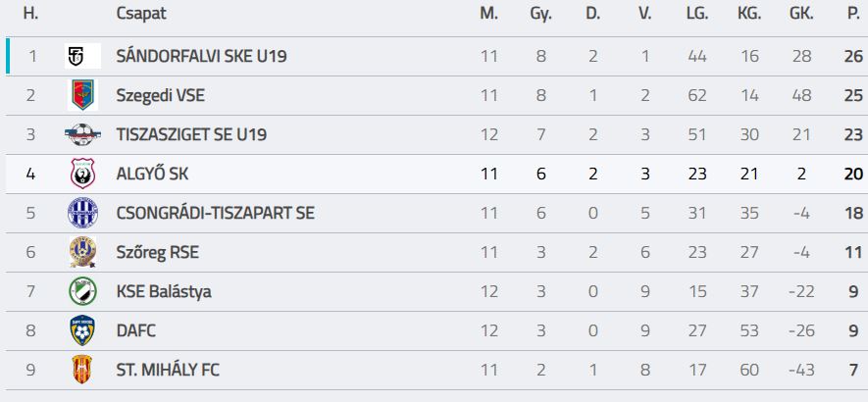Go to CSONGRÁDI-TISZAPART SE team page
Viewport: 868px width, 402px height.
215,213
